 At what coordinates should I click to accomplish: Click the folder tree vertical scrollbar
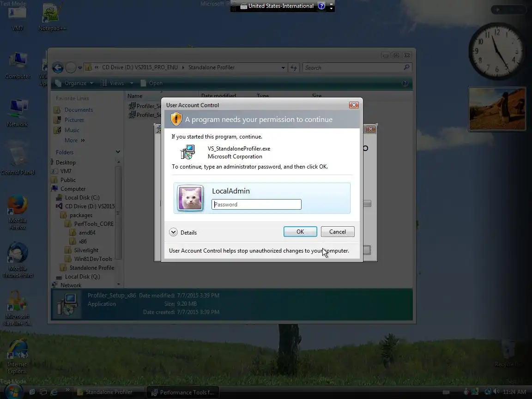[x=118, y=213]
